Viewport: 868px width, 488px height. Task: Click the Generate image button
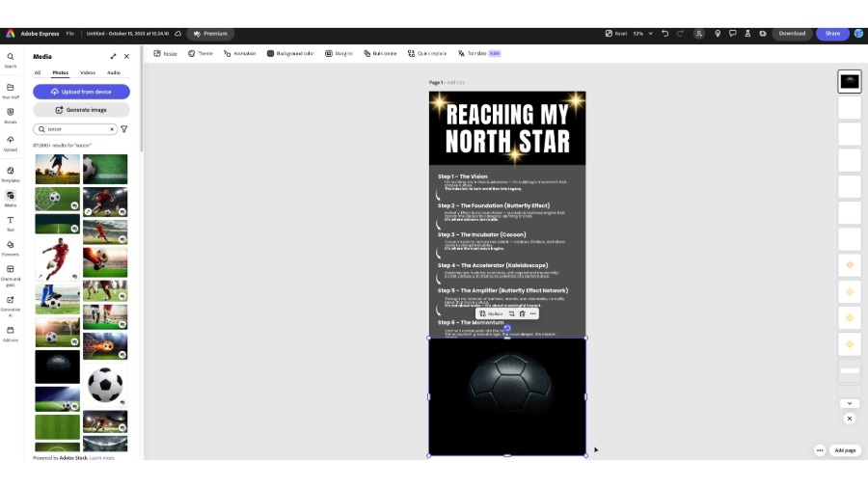[x=81, y=110]
